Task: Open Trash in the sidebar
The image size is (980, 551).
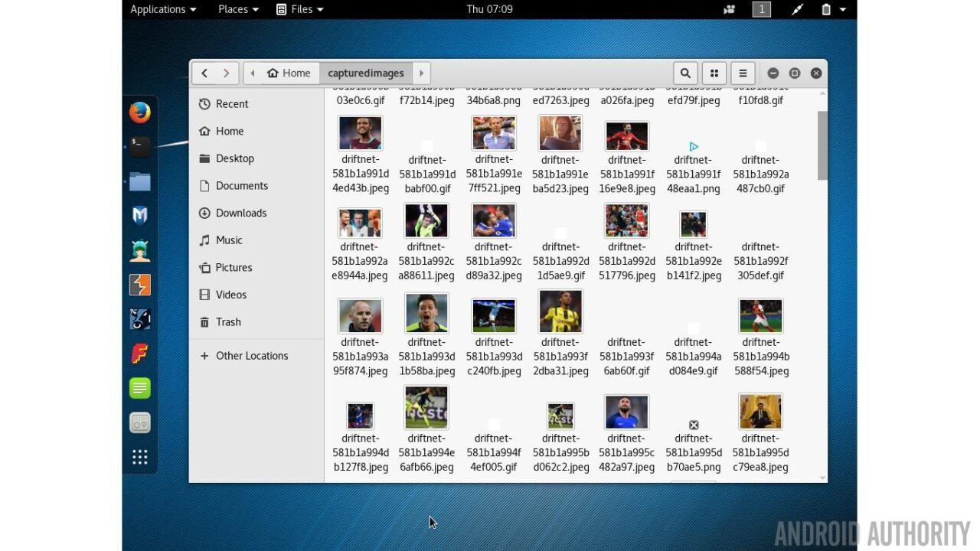Action: (x=228, y=322)
